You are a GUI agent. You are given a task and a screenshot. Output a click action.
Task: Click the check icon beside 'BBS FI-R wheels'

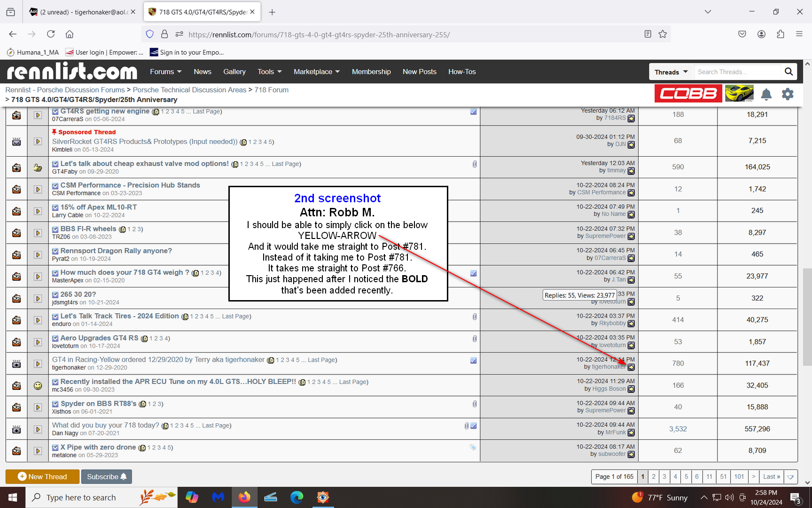pyautogui.click(x=55, y=230)
